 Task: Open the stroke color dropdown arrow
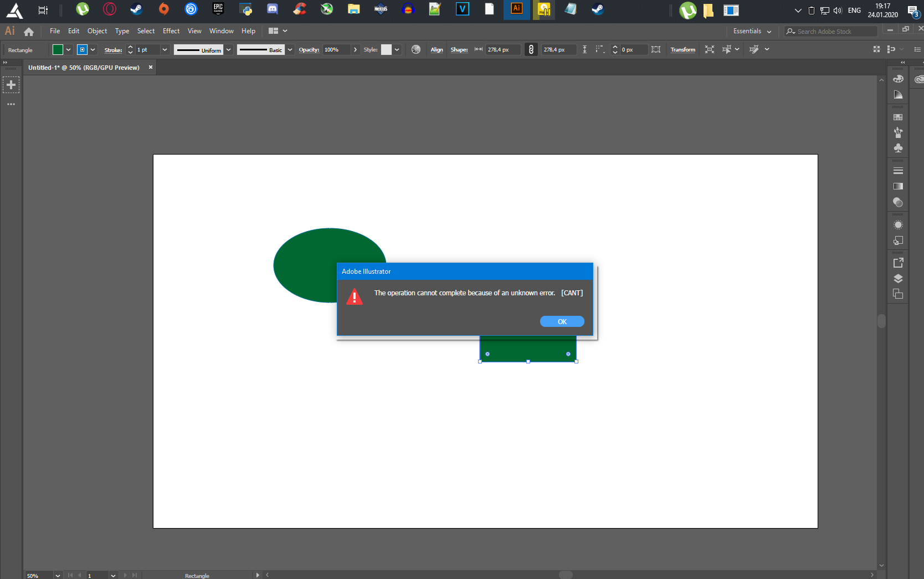pyautogui.click(x=93, y=49)
